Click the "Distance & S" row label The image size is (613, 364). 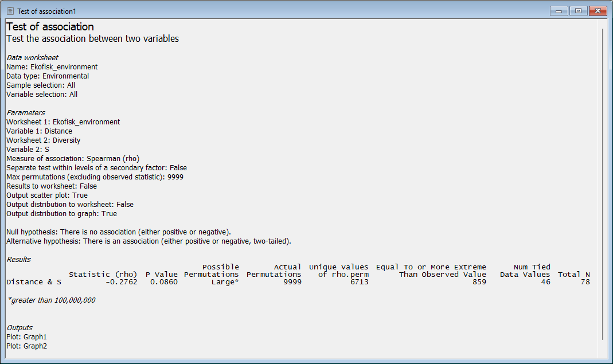click(34, 282)
